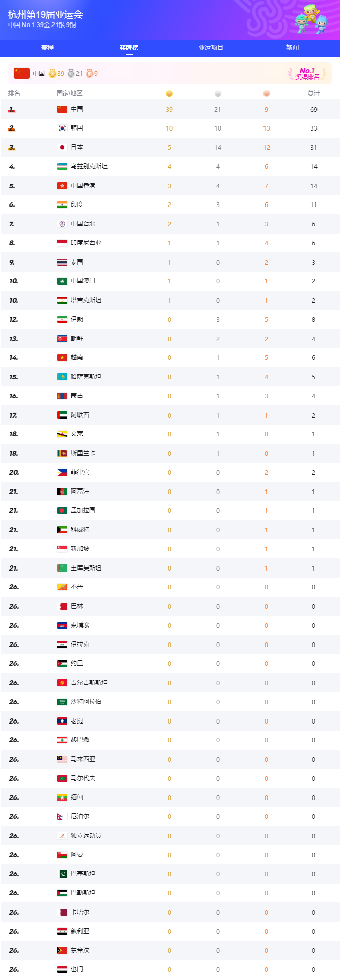The image size is (343, 980).
Task: Click the gold medal column header icon
Action: click(169, 94)
